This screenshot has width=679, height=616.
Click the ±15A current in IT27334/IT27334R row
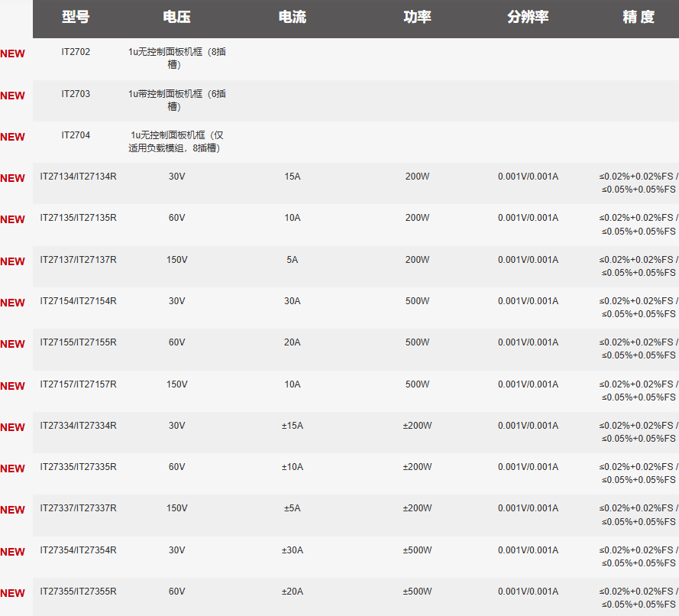(x=293, y=426)
